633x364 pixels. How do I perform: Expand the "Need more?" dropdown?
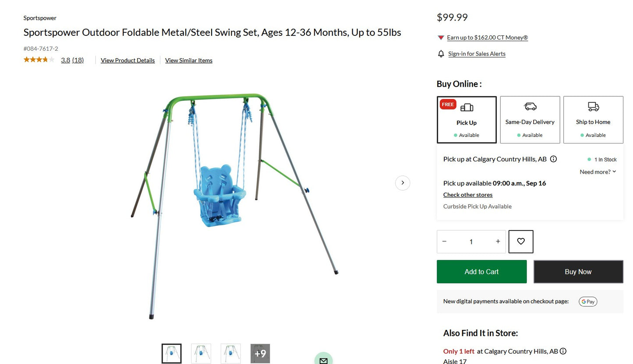click(x=598, y=171)
